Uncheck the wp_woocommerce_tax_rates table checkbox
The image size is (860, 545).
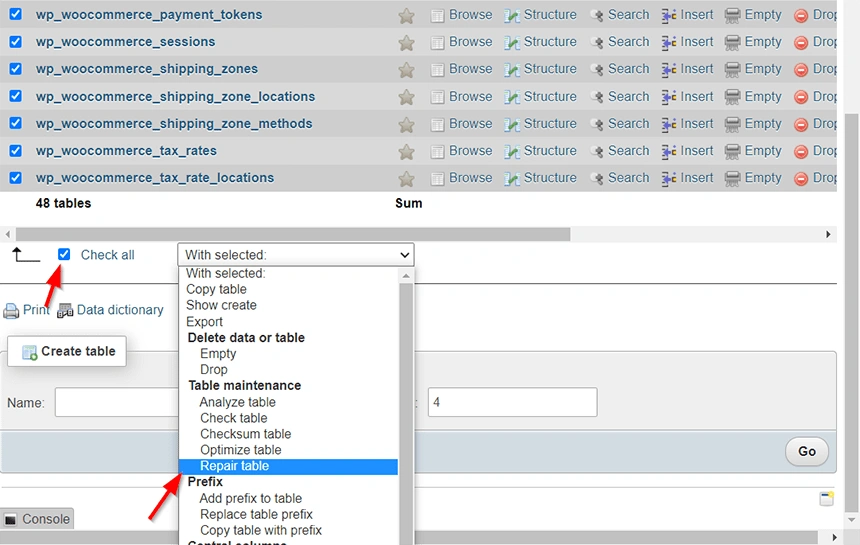pos(15,151)
